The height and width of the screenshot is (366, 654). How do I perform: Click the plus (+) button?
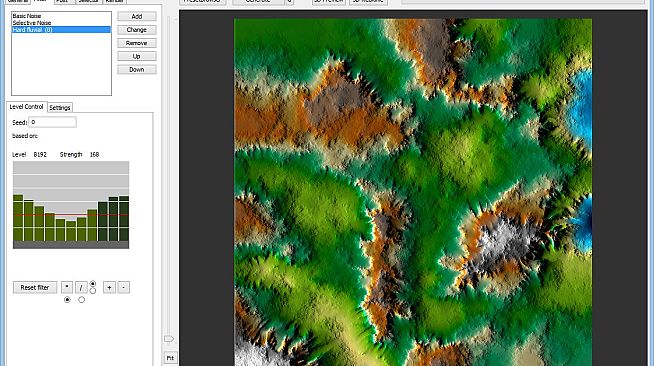coord(109,288)
